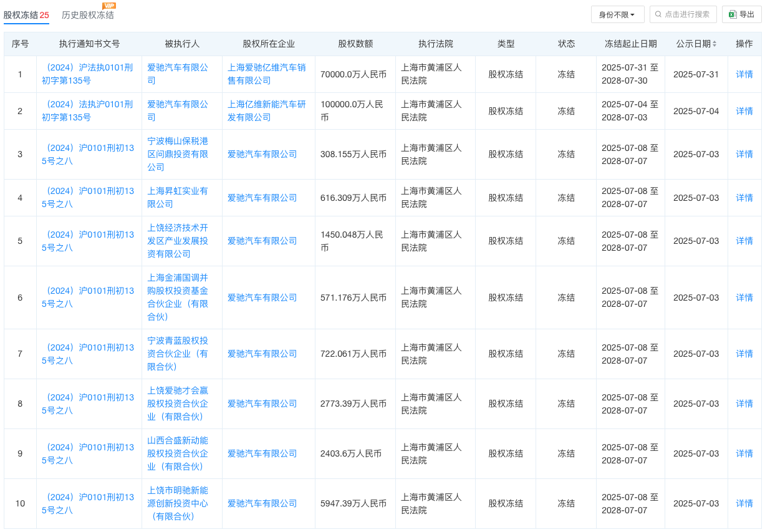
Task: Open 上饶经济技术开发区产业发展投资有限公司 link
Action: [x=178, y=241]
